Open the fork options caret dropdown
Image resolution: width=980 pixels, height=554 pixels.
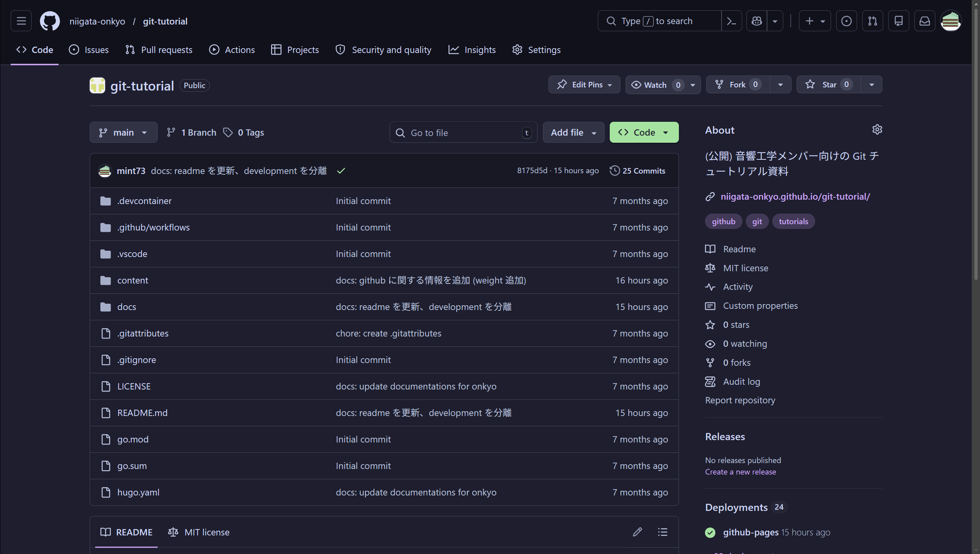point(780,85)
